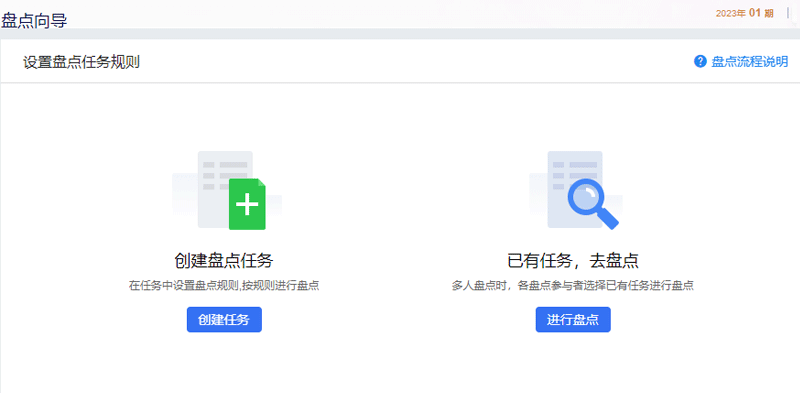Click description 多人盘点时，各盘点参与者选择已有任务进行盘点
Viewport: 800px width, 393px height.
(x=573, y=285)
